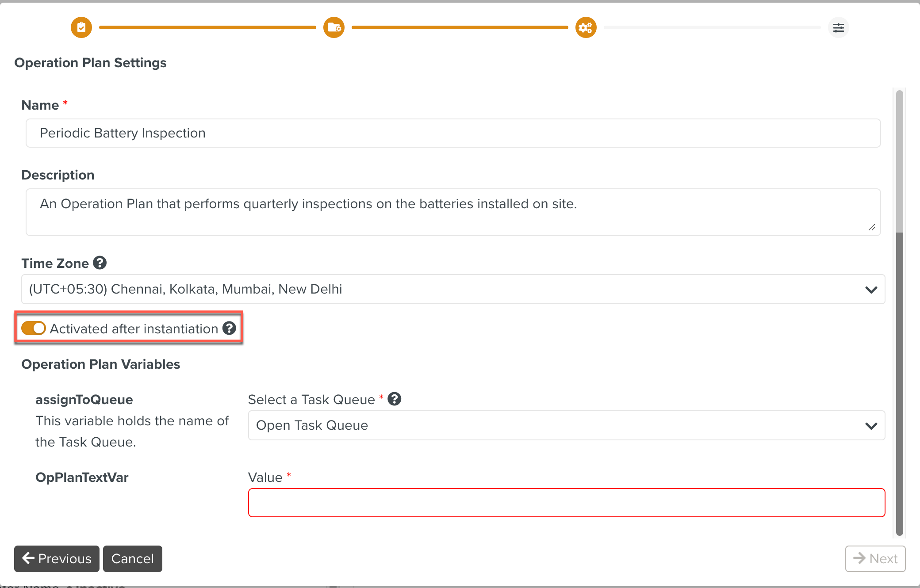Open the Time Zone help icon

pos(100,263)
